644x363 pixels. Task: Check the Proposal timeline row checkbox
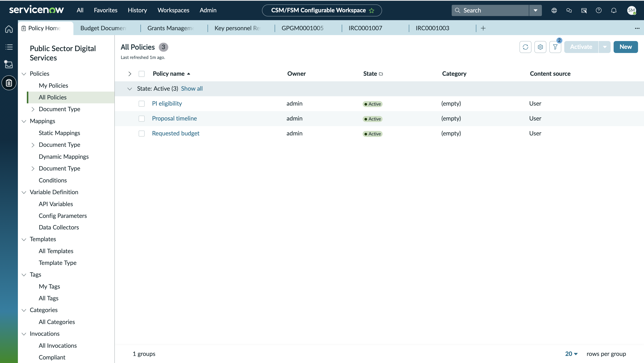pos(141,118)
